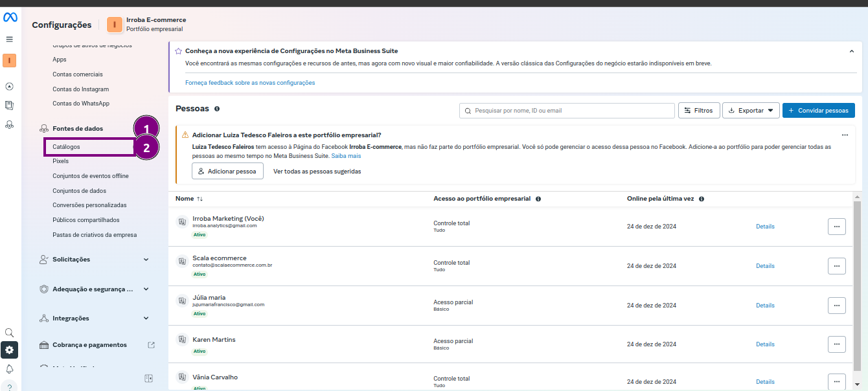Open the notifications bell icon
This screenshot has height=391, width=868.
(x=10, y=369)
